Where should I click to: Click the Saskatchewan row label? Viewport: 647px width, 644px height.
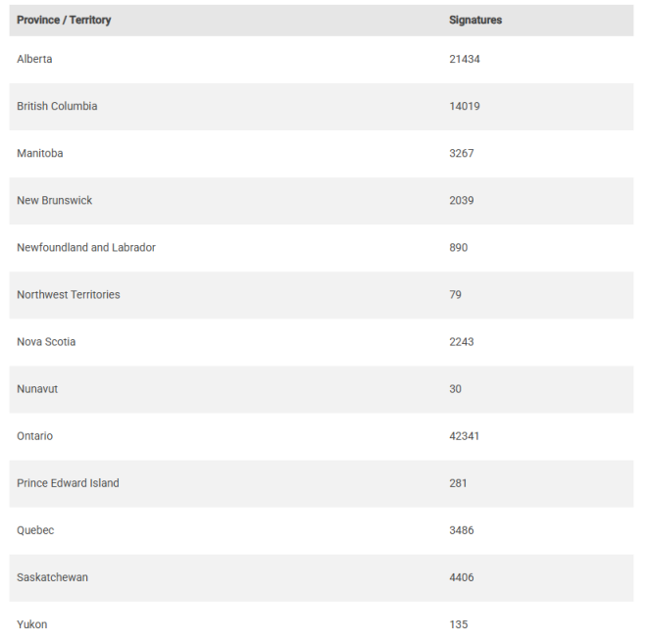(x=52, y=577)
